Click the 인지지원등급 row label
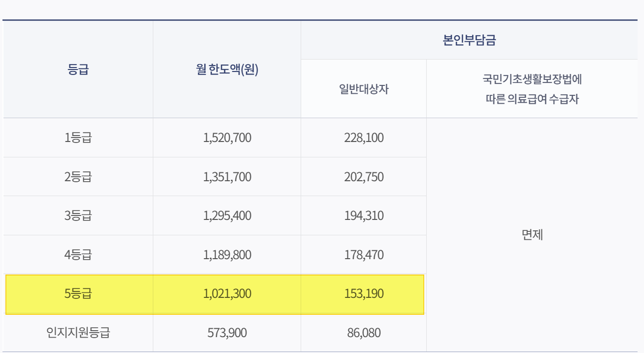 pos(77,333)
